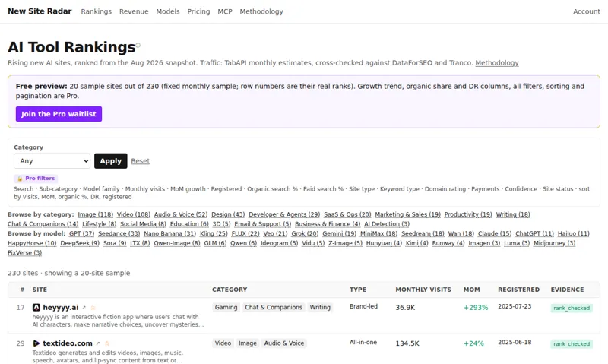Browse Productivity (19) category

[468, 214]
